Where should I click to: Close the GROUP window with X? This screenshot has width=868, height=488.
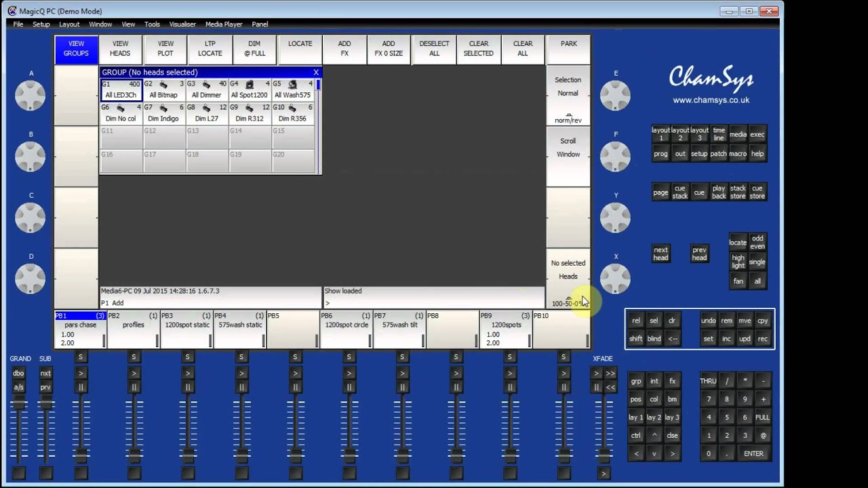(315, 72)
